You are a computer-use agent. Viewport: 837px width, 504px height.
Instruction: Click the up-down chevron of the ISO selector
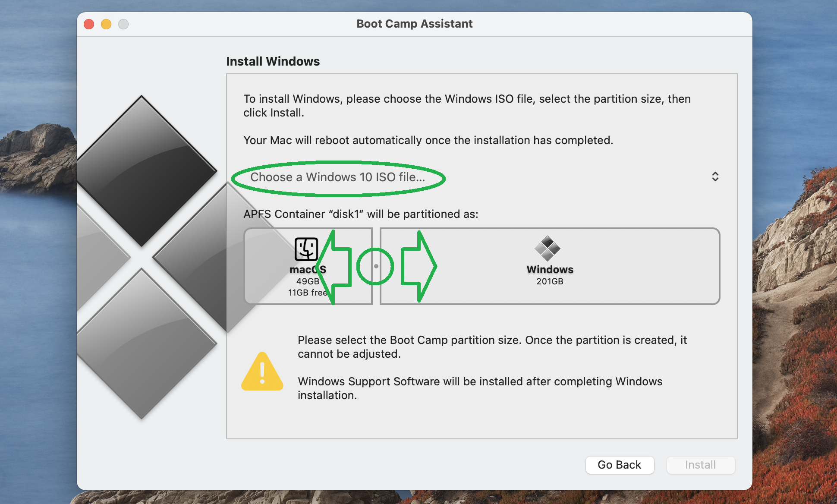pos(715,176)
